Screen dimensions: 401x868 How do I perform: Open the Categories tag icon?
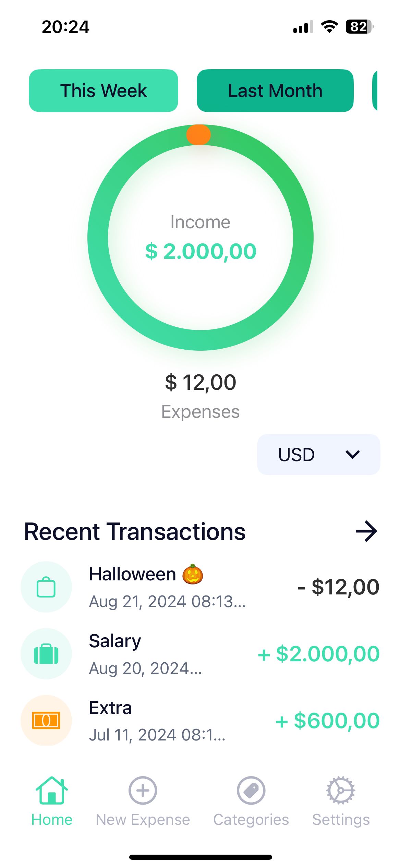click(x=251, y=790)
